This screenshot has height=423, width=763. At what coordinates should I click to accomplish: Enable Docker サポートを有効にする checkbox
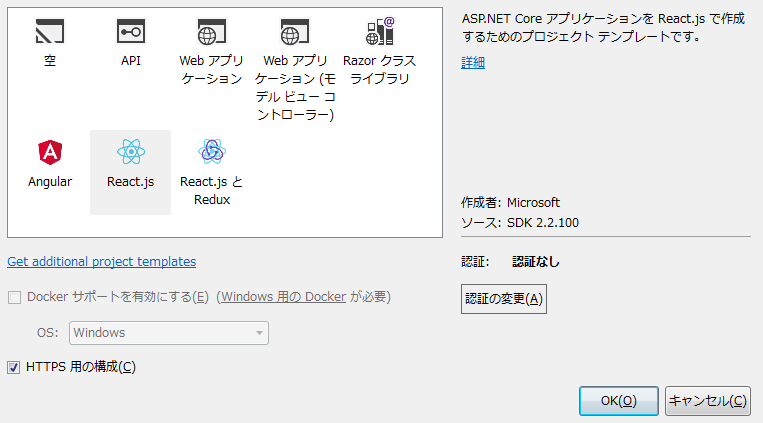[x=15, y=297]
